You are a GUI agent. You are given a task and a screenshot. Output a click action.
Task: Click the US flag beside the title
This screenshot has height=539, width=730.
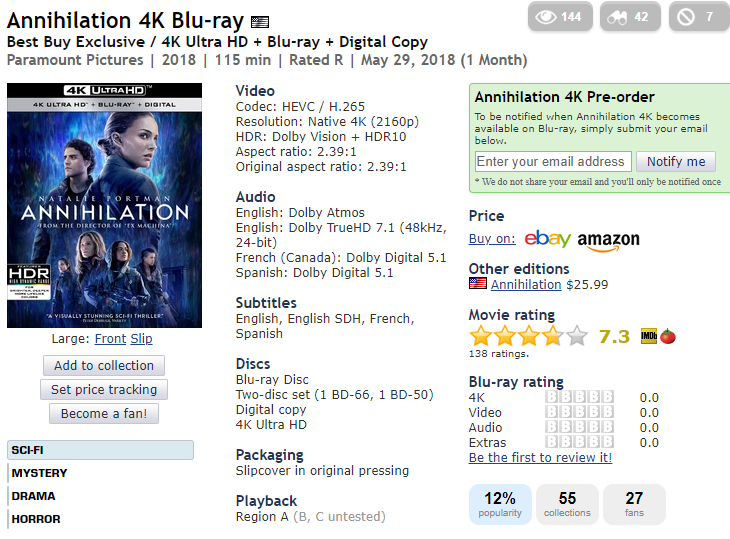(260, 21)
